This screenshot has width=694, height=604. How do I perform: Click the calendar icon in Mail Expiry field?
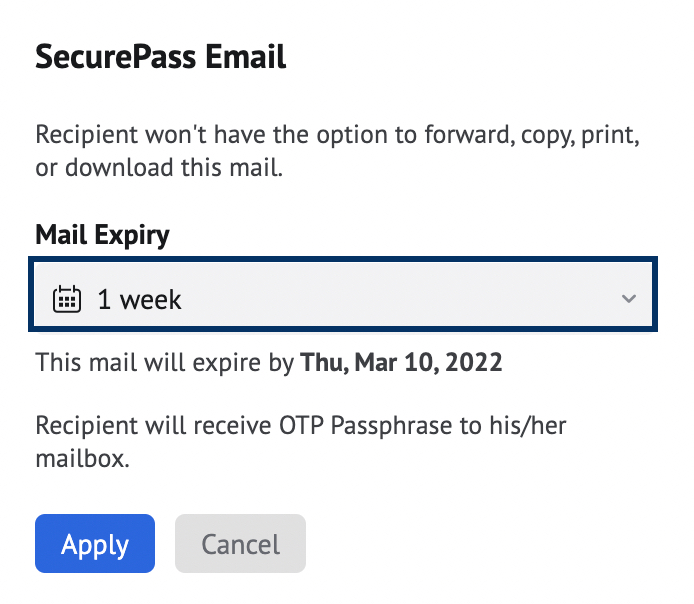click(x=66, y=298)
